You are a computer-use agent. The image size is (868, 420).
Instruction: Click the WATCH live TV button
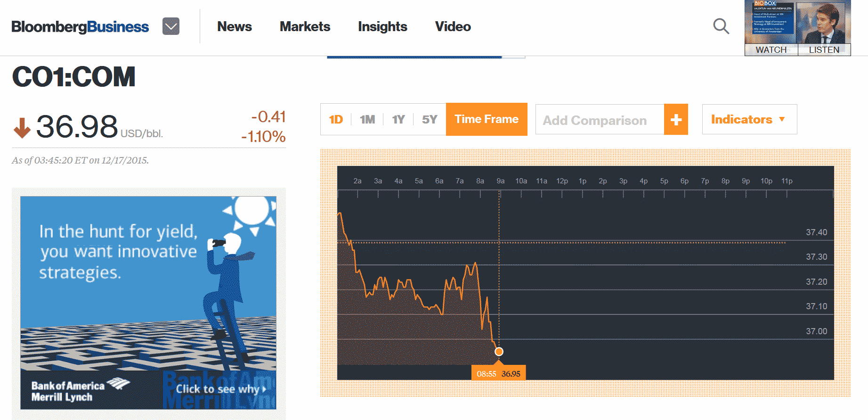[x=771, y=50]
